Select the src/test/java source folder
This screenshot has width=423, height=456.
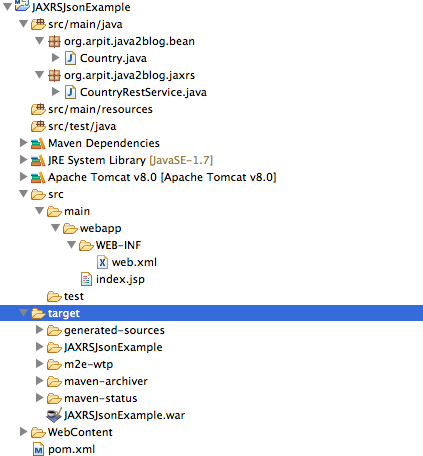74,126
